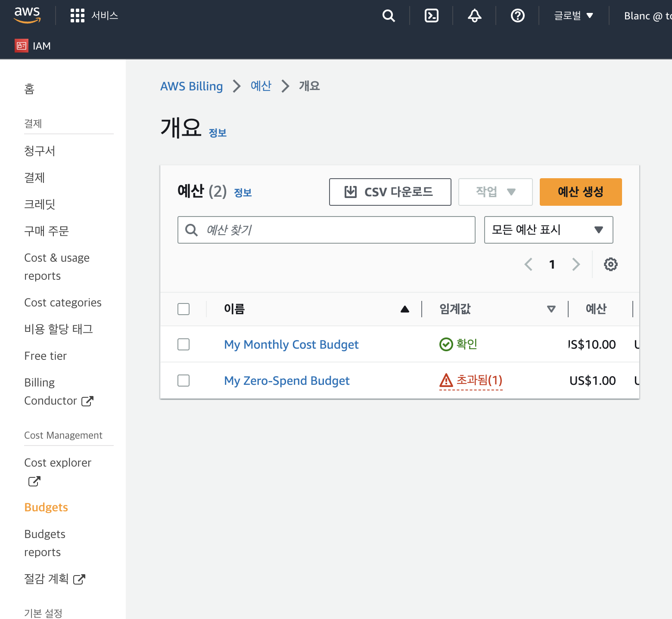Open My Zero-Spend Budget link
The width and height of the screenshot is (672, 619).
pos(287,381)
